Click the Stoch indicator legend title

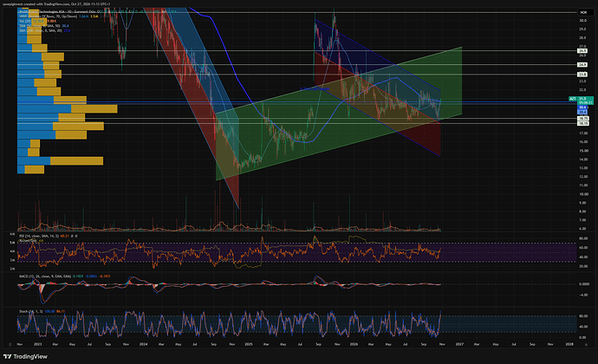tap(30, 311)
